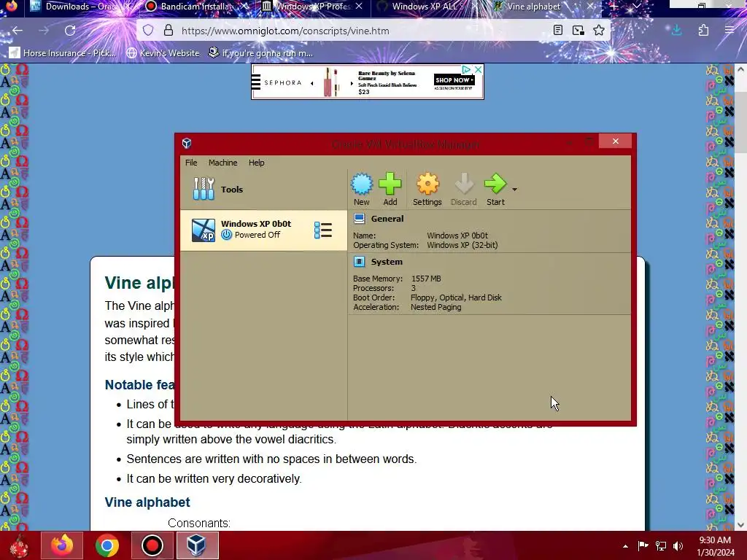Click the site padlock security icon
The height and width of the screenshot is (560, 747).
pos(169,31)
